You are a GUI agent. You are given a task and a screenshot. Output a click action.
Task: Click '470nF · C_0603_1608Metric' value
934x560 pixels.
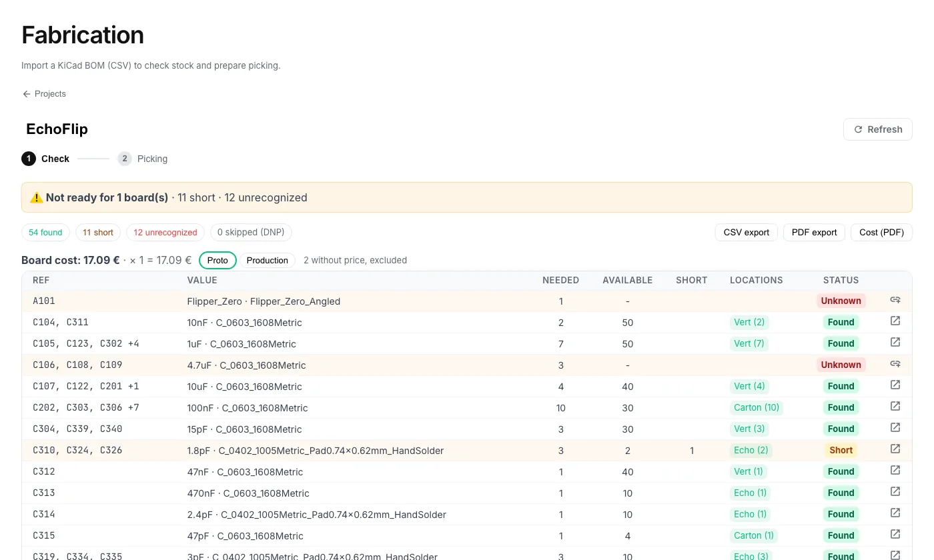coord(248,493)
